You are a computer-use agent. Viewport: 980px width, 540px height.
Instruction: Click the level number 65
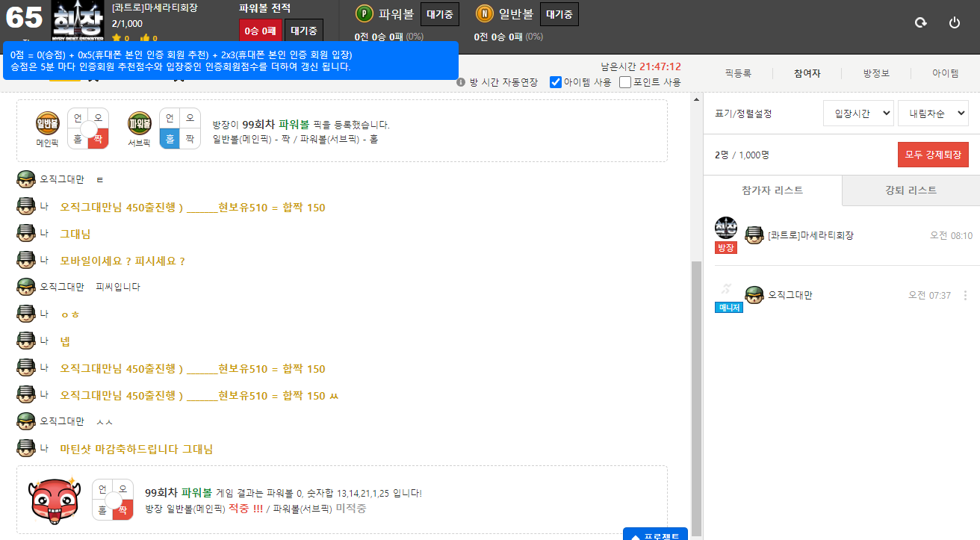24,17
